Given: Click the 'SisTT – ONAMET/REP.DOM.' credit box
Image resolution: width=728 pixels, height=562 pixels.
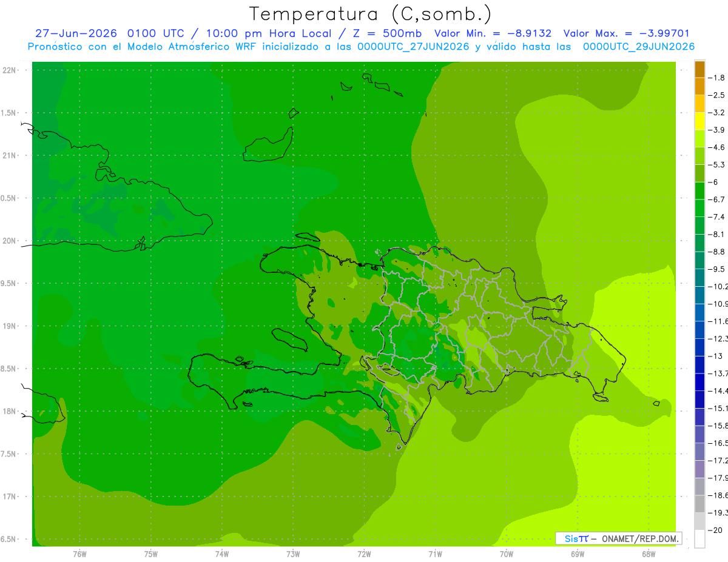Looking at the screenshot, I should click(x=619, y=538).
